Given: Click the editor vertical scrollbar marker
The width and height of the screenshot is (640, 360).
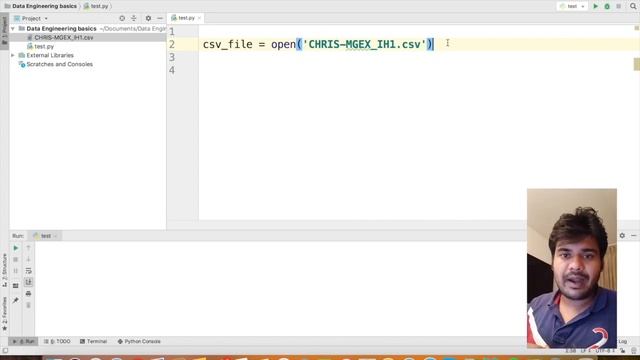Looking at the screenshot, I should click(x=636, y=64).
